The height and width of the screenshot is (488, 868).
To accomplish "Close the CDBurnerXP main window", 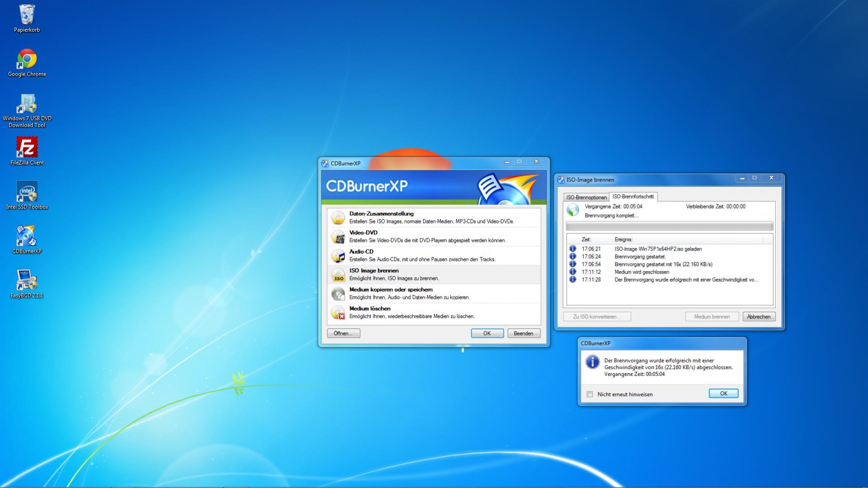I will pos(536,162).
